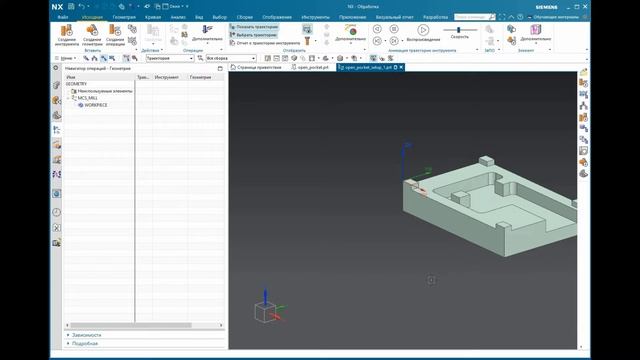Click the verify tool path icon in the Display group

point(307,29)
